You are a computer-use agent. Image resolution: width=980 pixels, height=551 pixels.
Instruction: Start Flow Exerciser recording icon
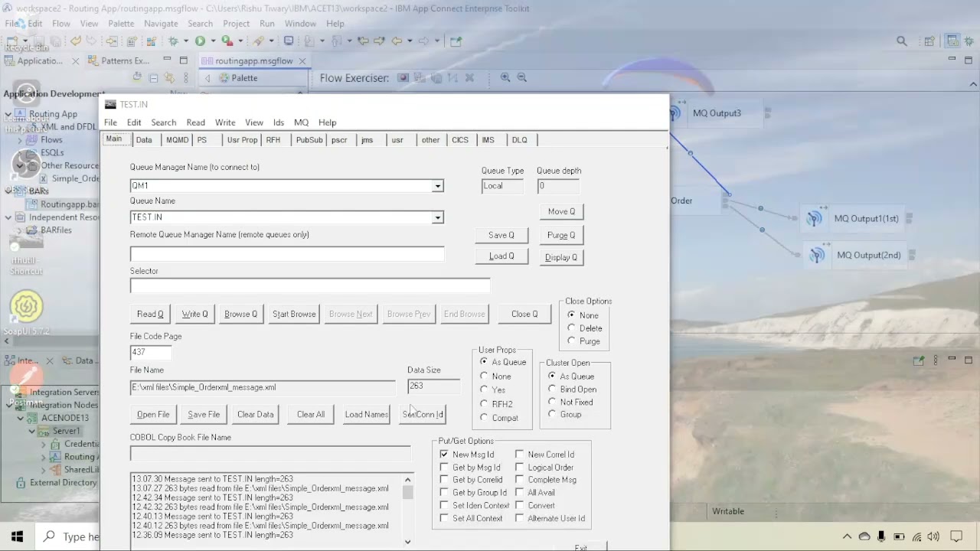pos(403,77)
